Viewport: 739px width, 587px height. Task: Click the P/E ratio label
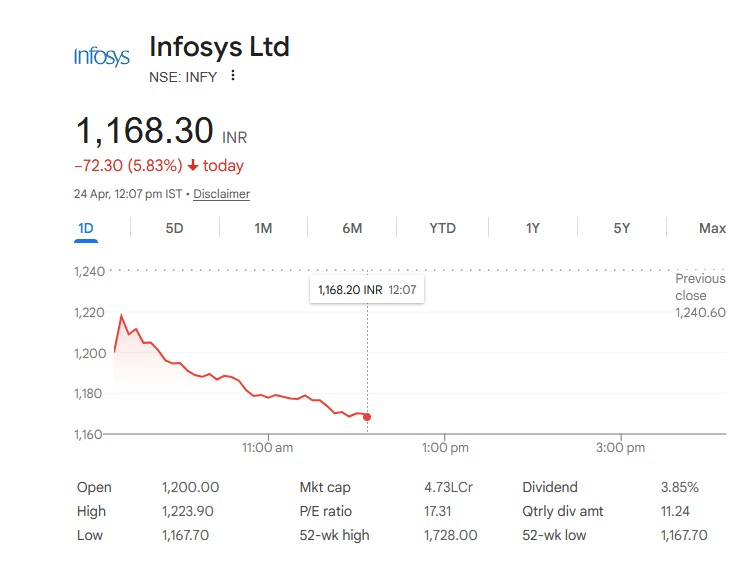[326, 511]
